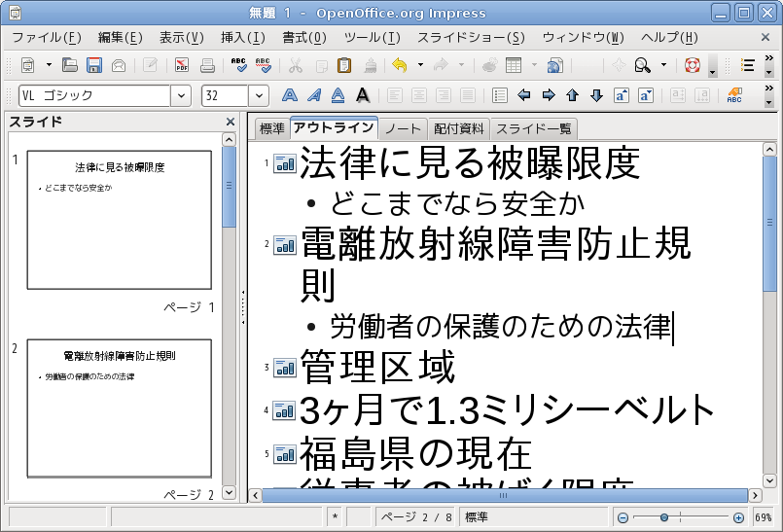Click the zoom-in plus button in the status bar
The image size is (783, 532).
(738, 517)
